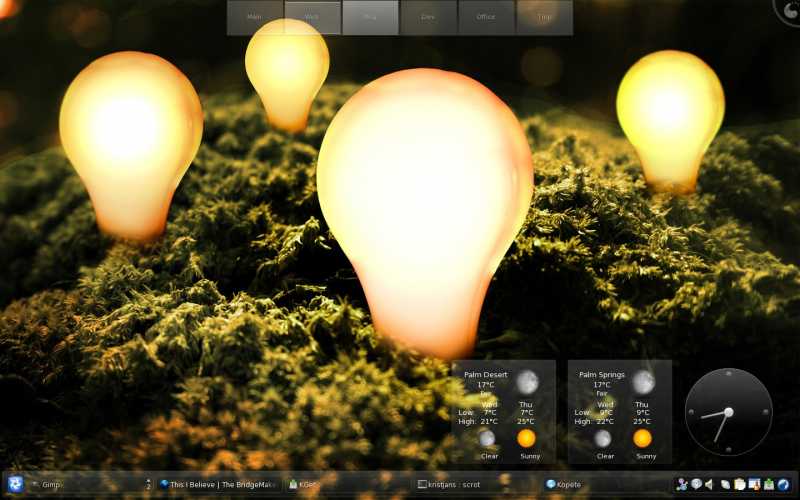This screenshot has height=500, width=800.
Task: Click the Palm Desert location name
Action: coord(486,374)
